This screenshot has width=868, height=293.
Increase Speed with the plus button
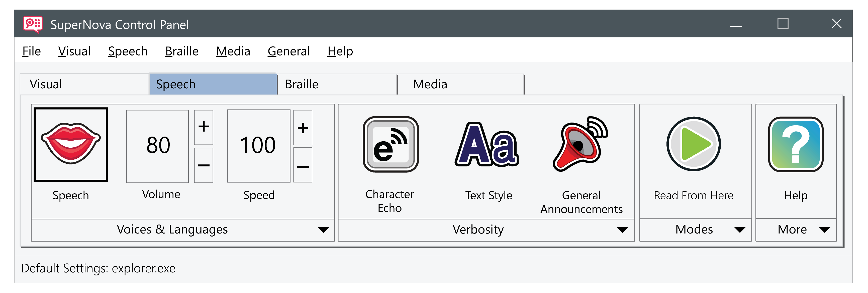[x=303, y=128]
